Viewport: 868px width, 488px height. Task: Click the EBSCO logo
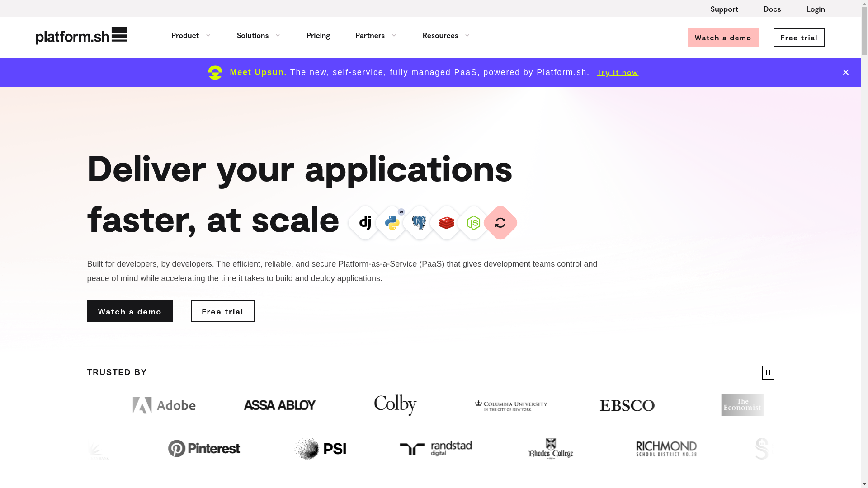click(x=627, y=405)
